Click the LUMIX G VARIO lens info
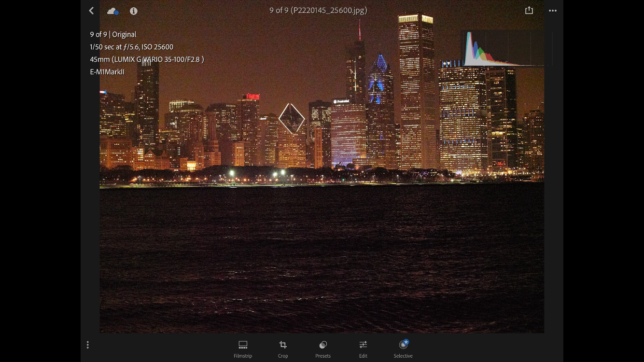Screen dimensions: 644x362 [x=147, y=59]
